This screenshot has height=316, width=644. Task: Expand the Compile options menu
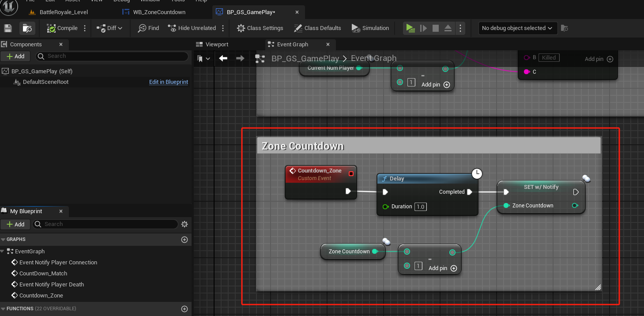85,28
